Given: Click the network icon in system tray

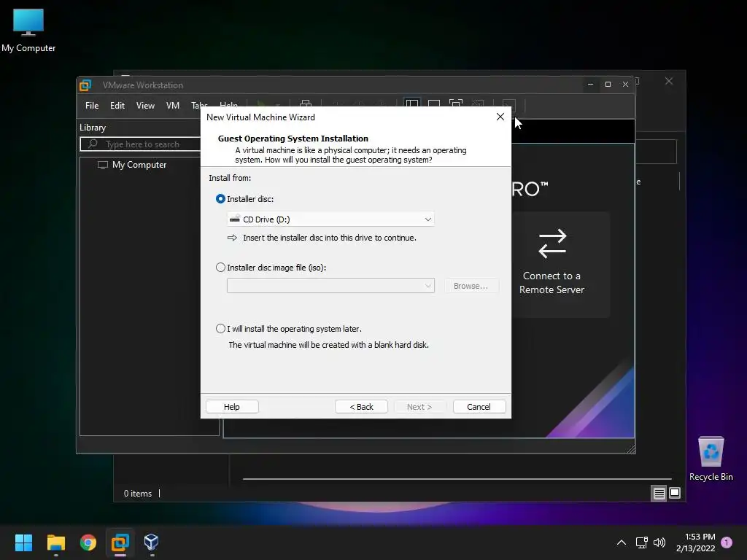Looking at the screenshot, I should coord(642,542).
